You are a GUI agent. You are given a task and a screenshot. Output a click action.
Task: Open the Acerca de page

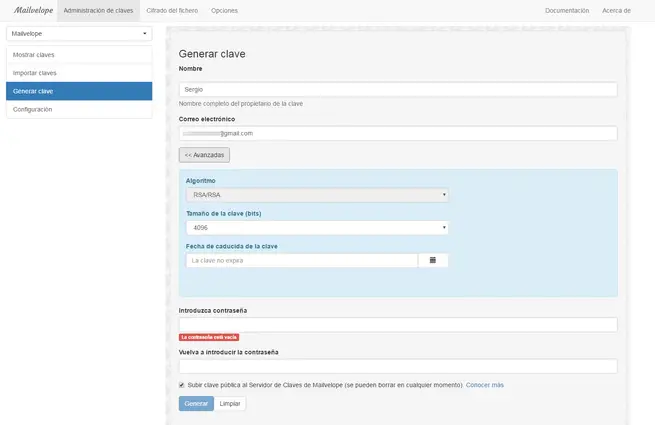click(x=616, y=10)
